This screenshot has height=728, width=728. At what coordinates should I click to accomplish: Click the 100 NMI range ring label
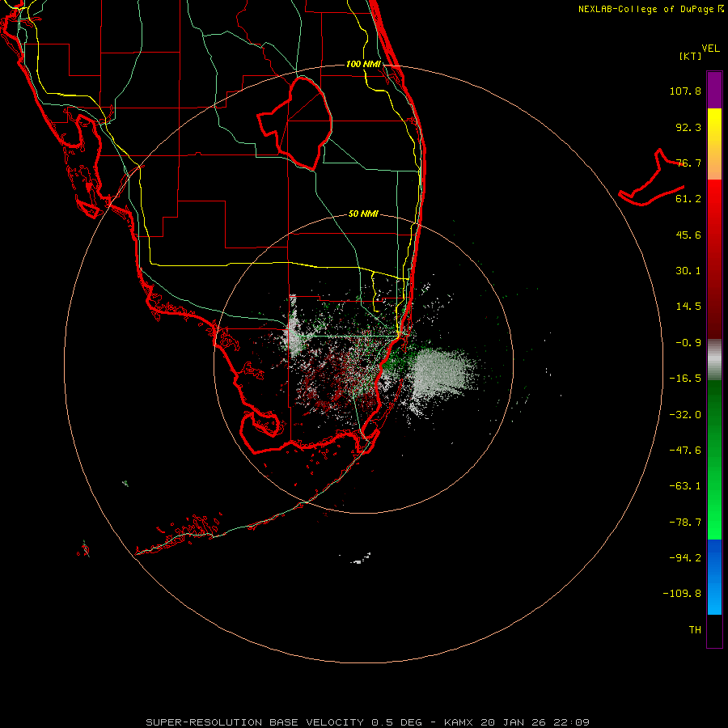363,64
